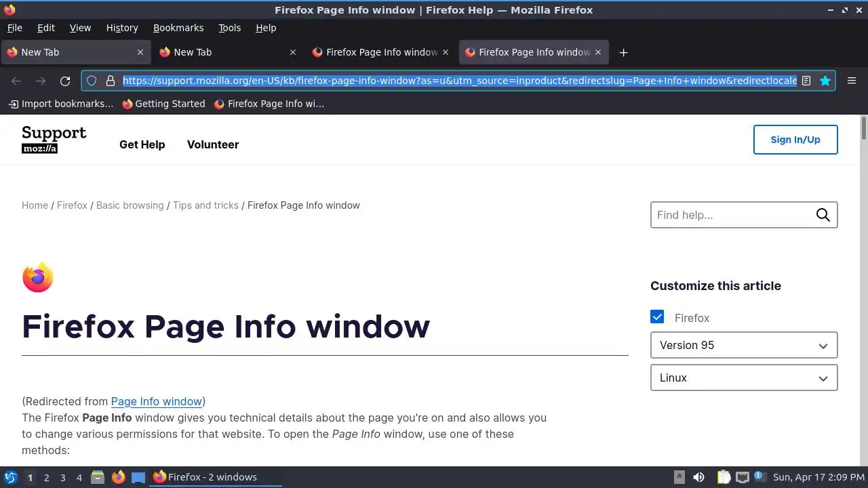This screenshot has width=868, height=488.
Task: Go to Home breadcrumb link
Action: 35,205
